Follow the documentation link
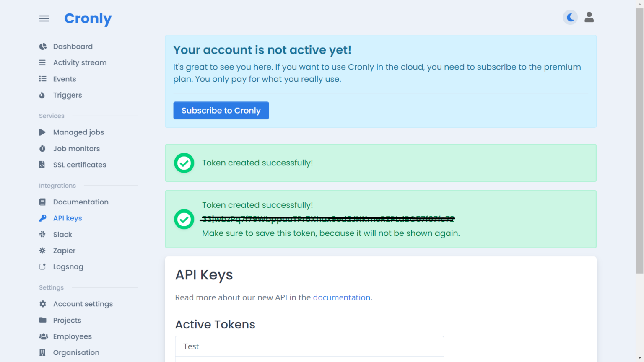This screenshot has width=644, height=362. coord(341,297)
